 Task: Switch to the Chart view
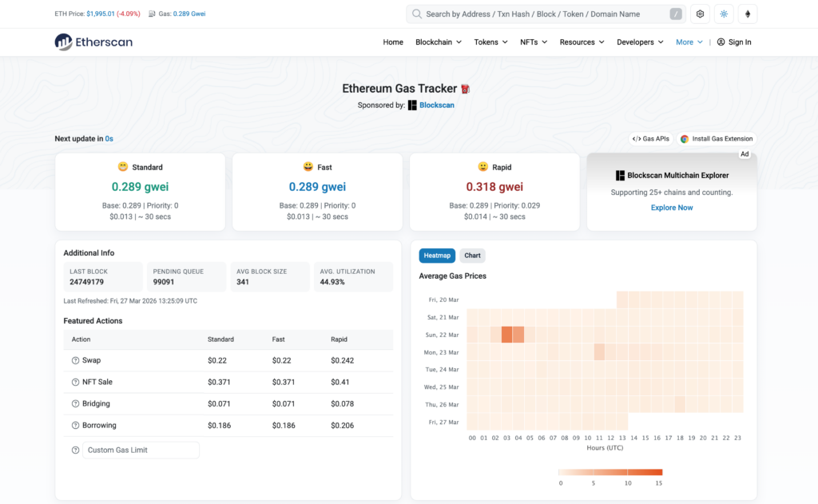click(x=473, y=256)
